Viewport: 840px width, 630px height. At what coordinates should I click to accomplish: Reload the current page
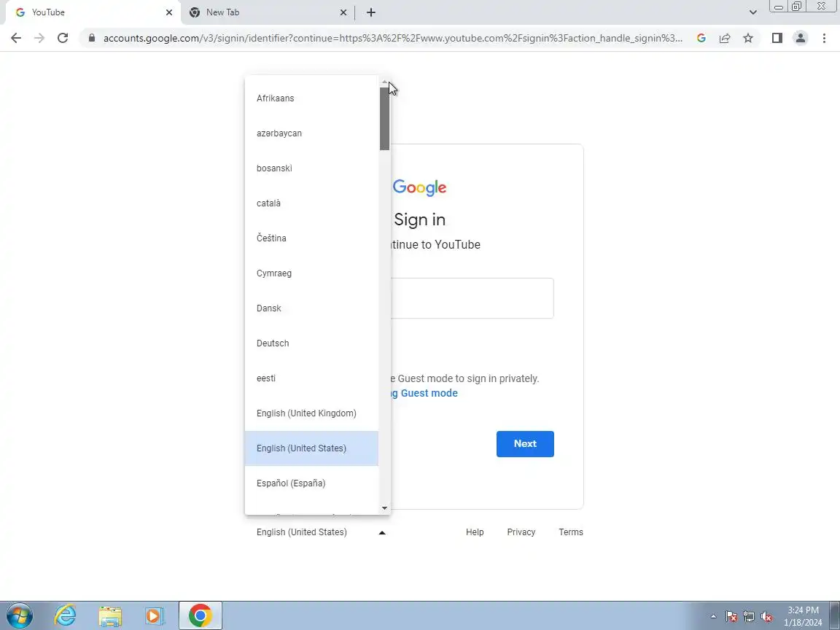pyautogui.click(x=63, y=38)
